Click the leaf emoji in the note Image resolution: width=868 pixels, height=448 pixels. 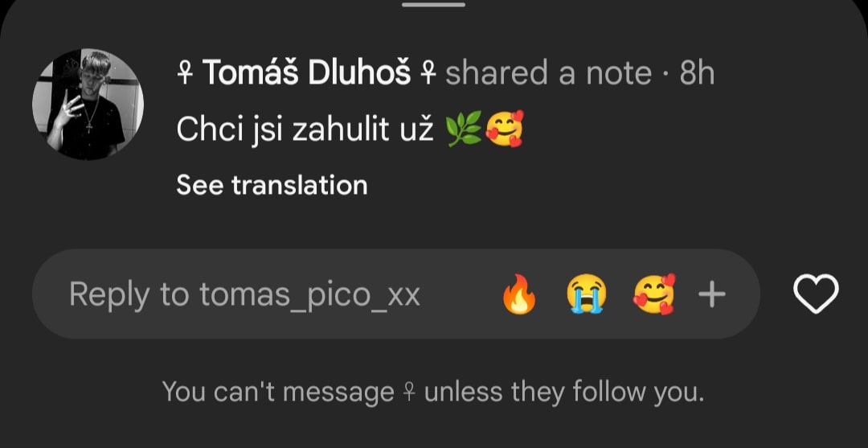(464, 130)
